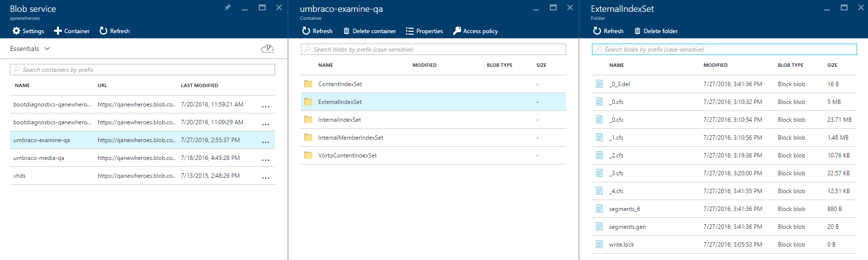The height and width of the screenshot is (260, 868).
Task: Select the umbraco-examine-qa container
Action: coord(142,140)
